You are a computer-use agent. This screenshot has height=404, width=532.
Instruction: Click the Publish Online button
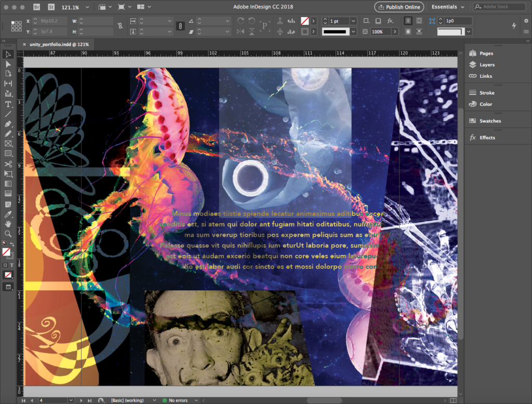tap(399, 7)
